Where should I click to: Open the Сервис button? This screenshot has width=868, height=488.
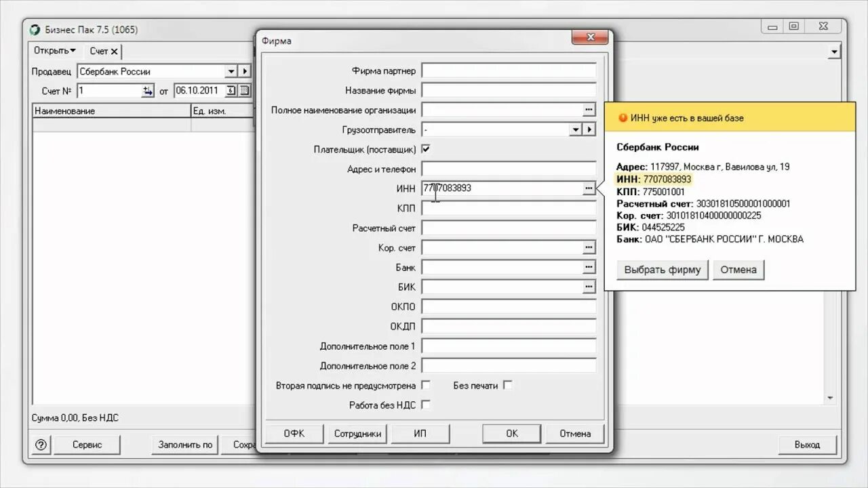tap(87, 445)
